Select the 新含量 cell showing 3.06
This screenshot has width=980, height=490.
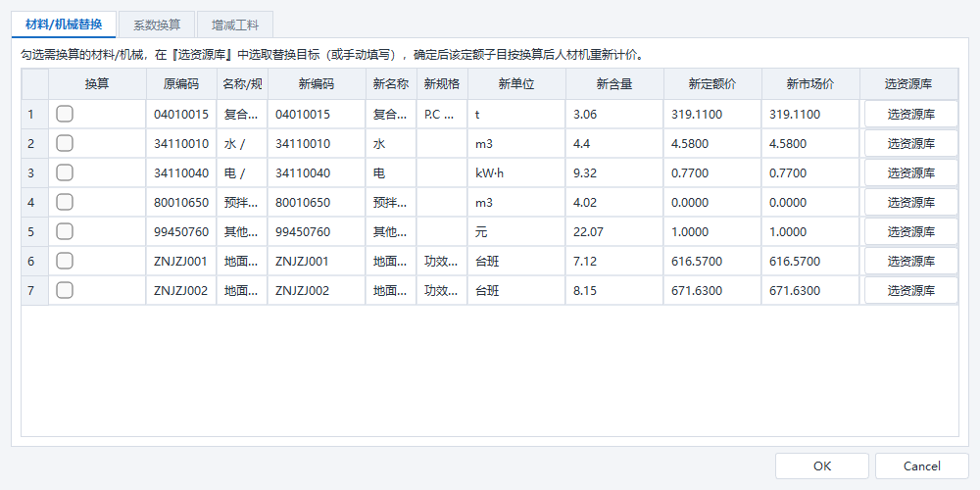(614, 115)
